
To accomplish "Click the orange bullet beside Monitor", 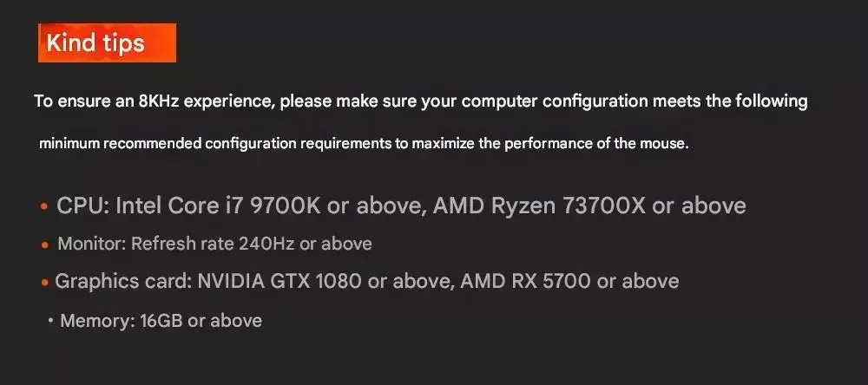I will point(45,245).
